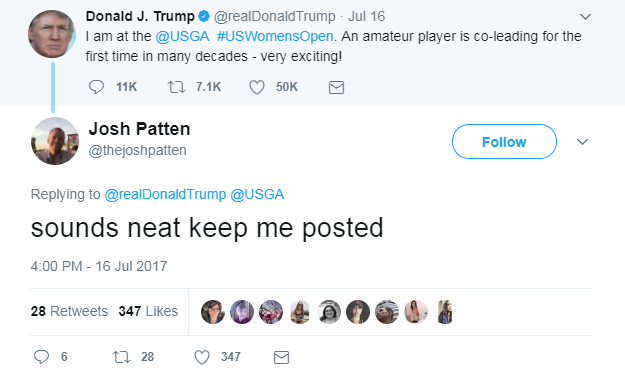View the 28 Retweets list

coord(69,311)
